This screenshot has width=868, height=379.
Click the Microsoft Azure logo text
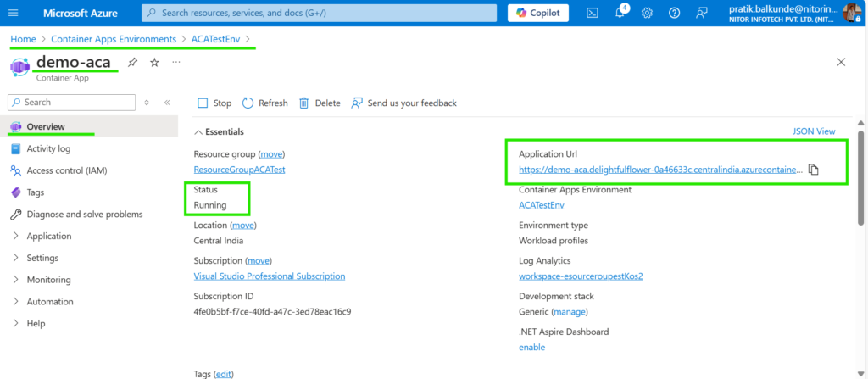80,13
